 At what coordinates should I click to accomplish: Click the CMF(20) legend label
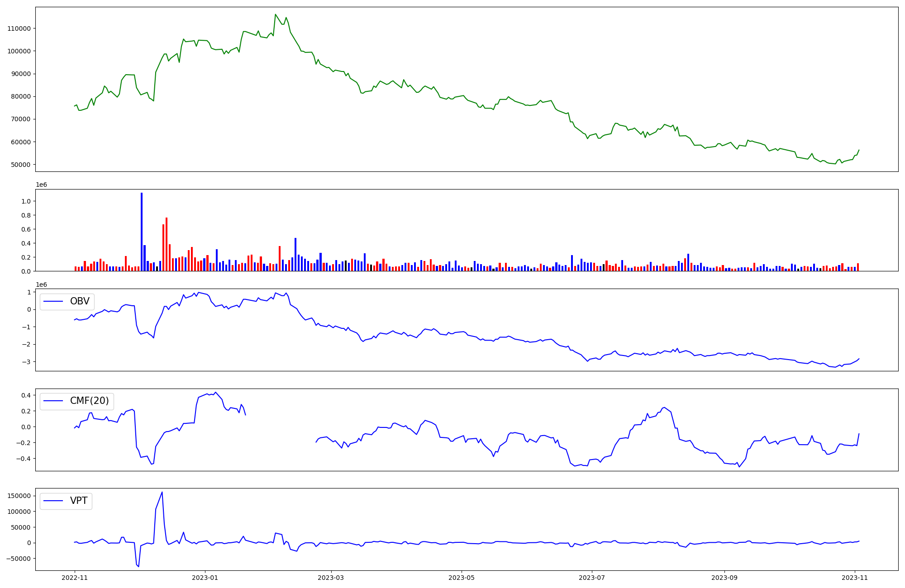pos(89,401)
